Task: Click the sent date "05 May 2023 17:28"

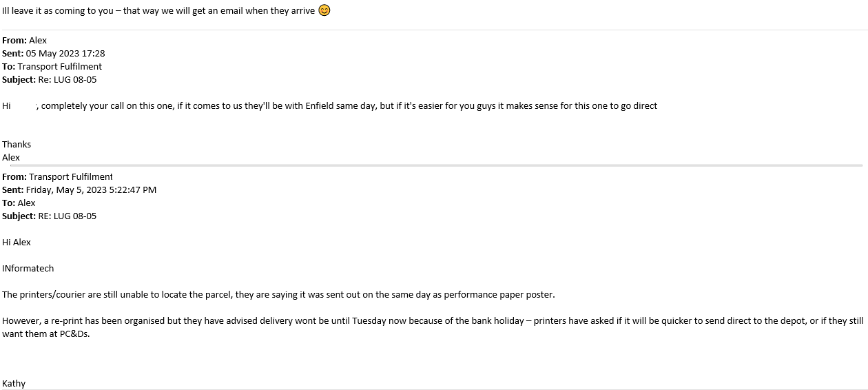Action: click(65, 53)
